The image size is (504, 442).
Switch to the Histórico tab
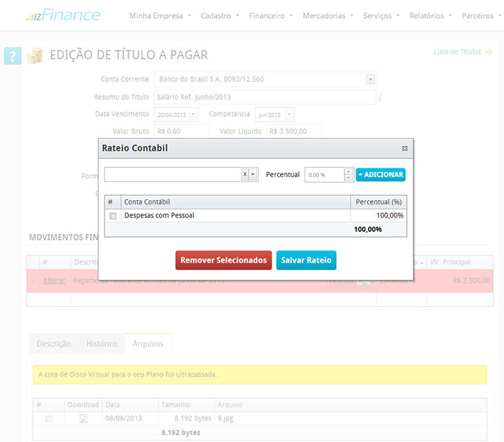click(102, 343)
